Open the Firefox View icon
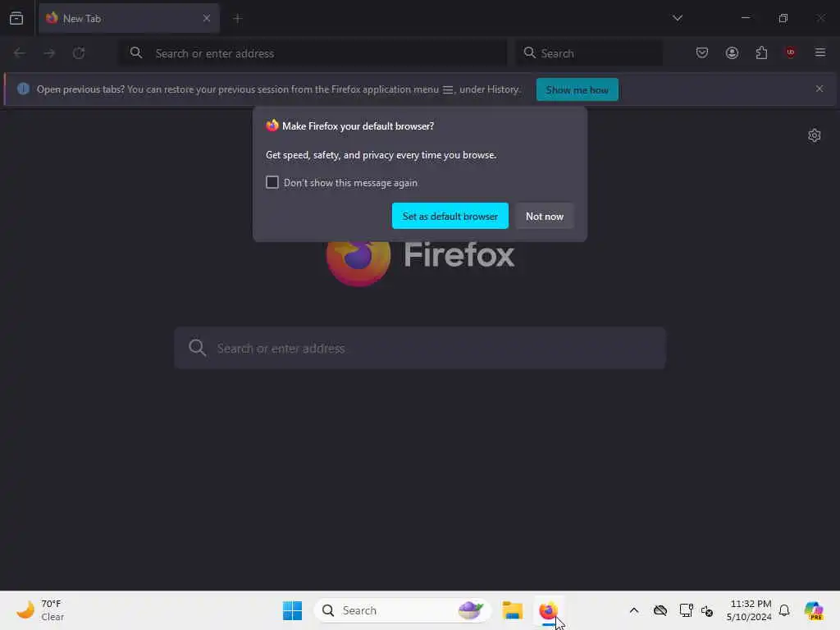 point(16,18)
